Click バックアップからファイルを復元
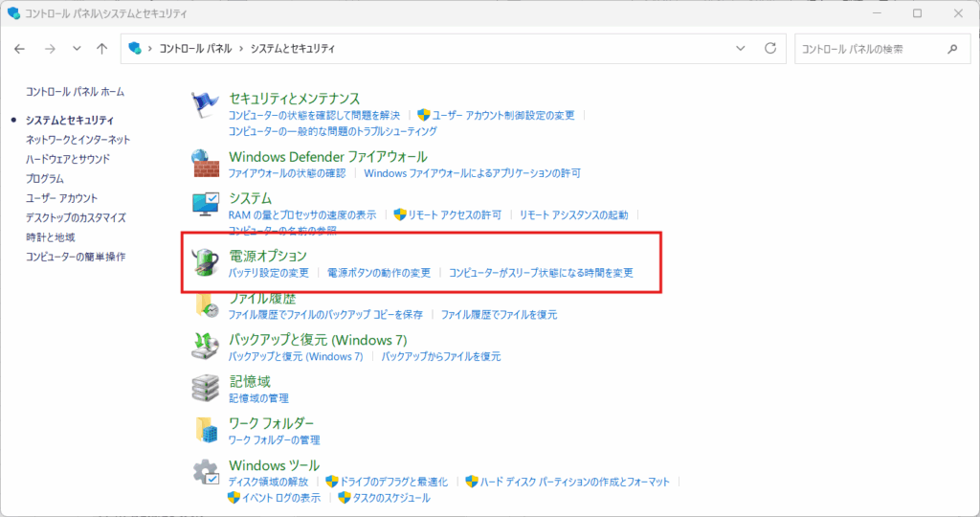980x517 pixels. click(441, 356)
